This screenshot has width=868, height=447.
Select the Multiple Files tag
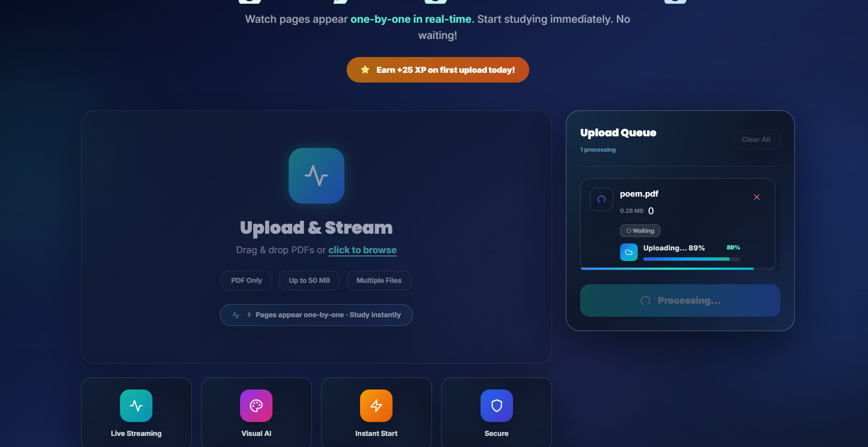pyautogui.click(x=379, y=281)
